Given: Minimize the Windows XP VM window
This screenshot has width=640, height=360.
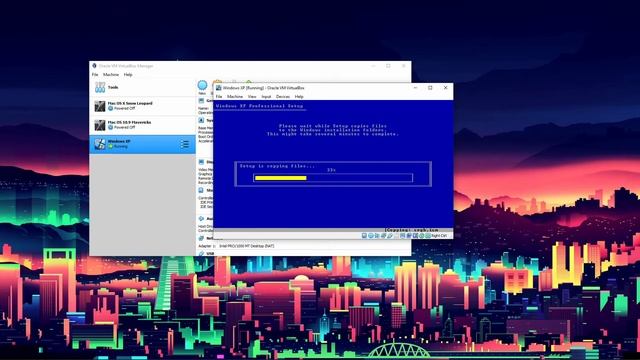Looking at the screenshot, I should coord(416,88).
